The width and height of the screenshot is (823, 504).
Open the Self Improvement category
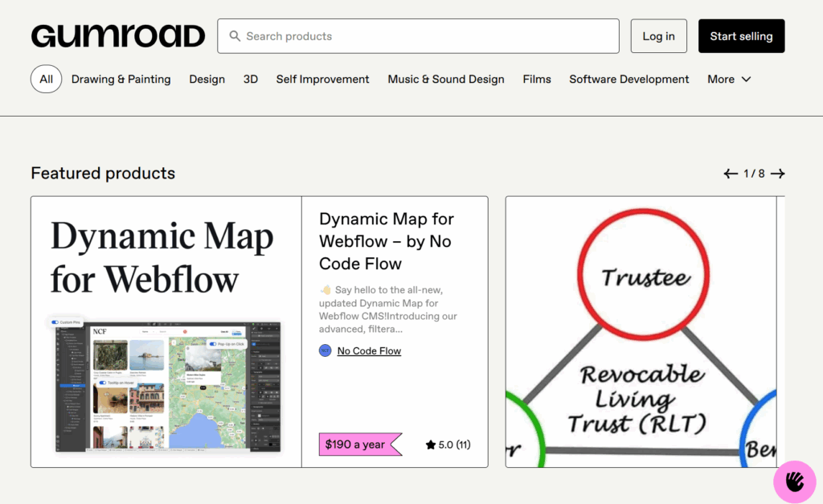point(322,79)
